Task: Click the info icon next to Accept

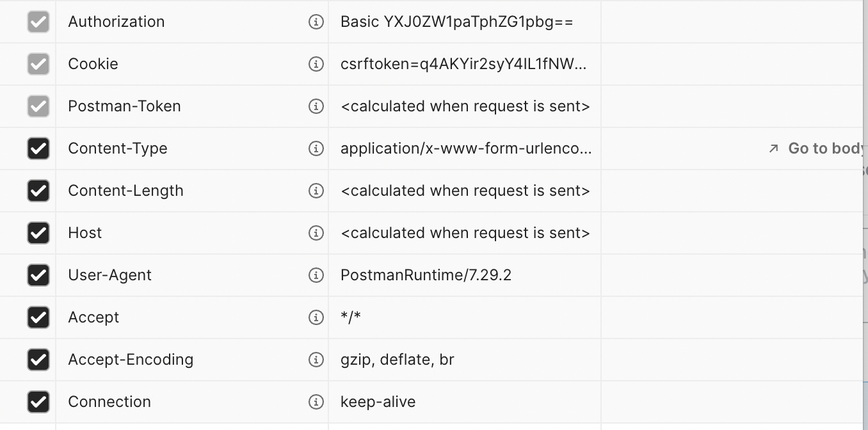Action: point(316,317)
